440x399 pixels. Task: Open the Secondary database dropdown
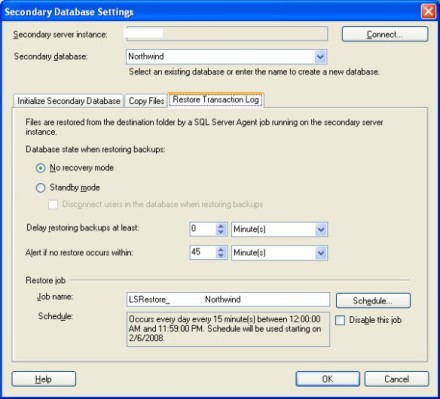320,57
